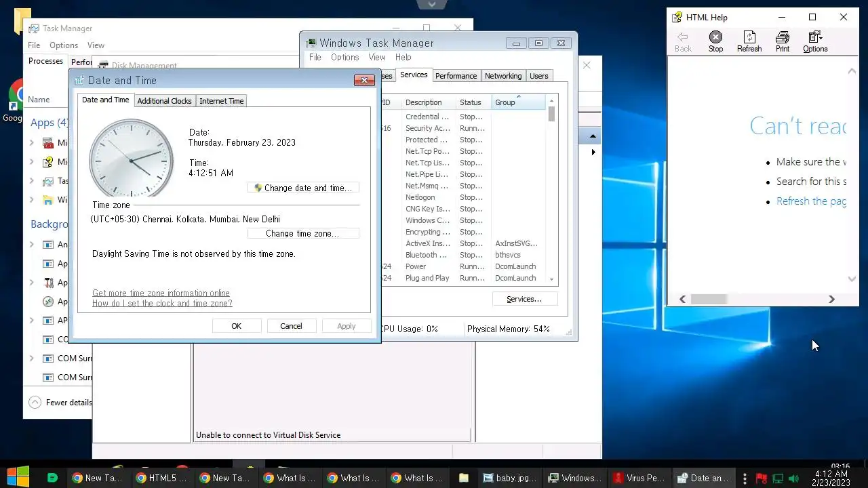Switch to the HTML5 Chrome taskbar item
This screenshot has height=488, width=868.
click(x=161, y=478)
